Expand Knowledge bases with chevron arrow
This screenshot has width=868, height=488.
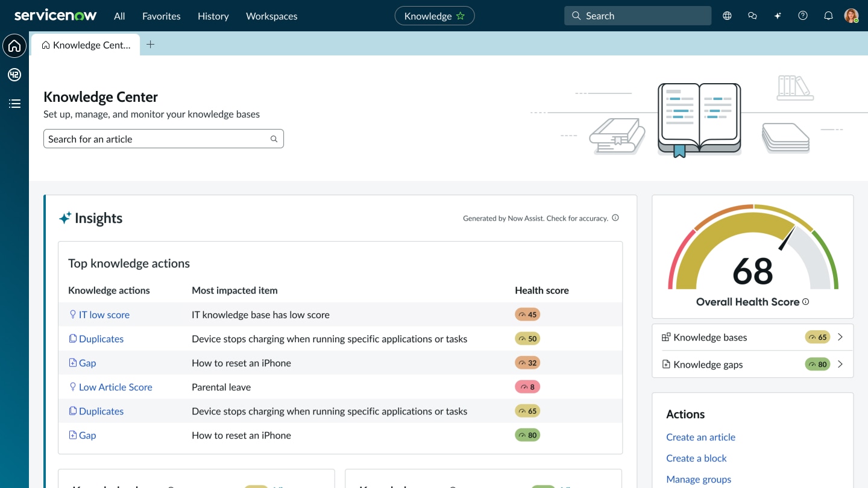click(x=840, y=337)
